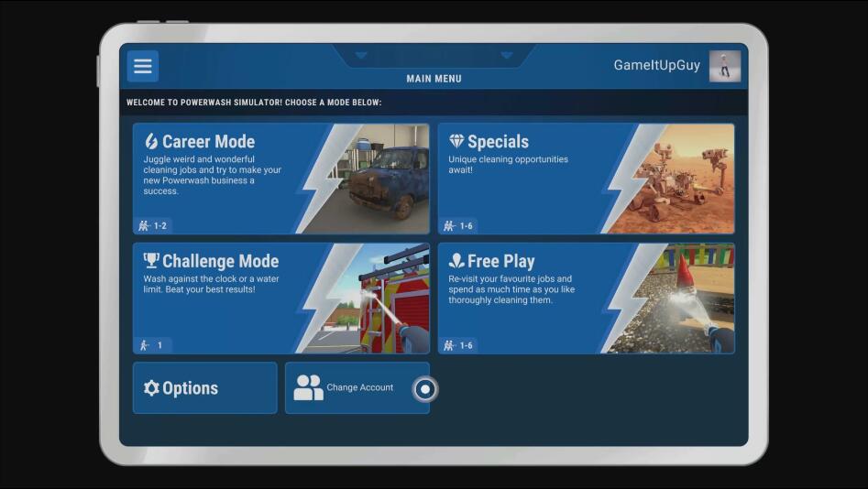The image size is (868, 489).
Task: Click the Options gear icon
Action: pos(151,388)
